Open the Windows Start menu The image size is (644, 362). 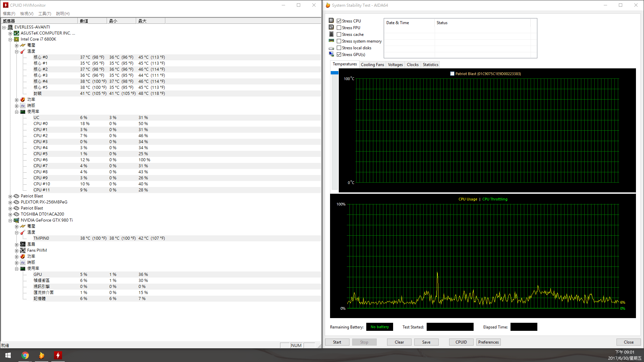8,355
